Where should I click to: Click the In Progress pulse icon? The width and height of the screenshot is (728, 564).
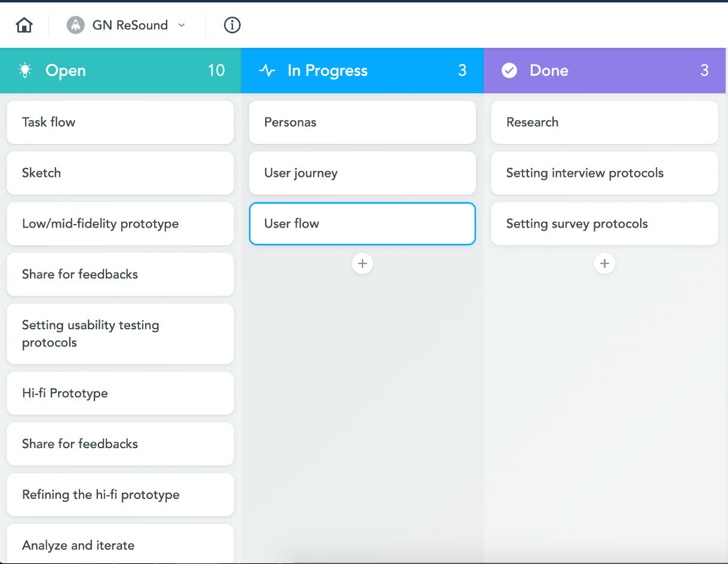point(266,70)
